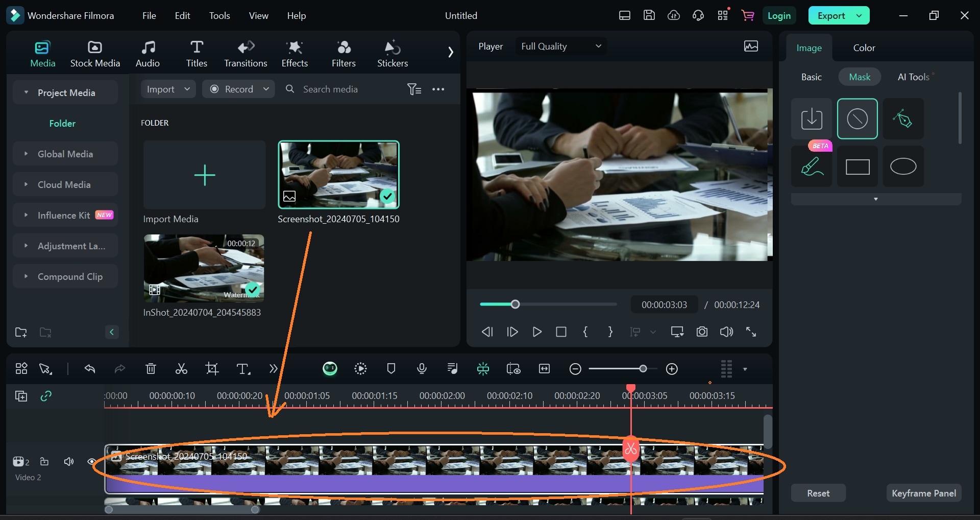The width and height of the screenshot is (980, 520).
Task: Expand more mask shapes arrow
Action: (x=876, y=199)
